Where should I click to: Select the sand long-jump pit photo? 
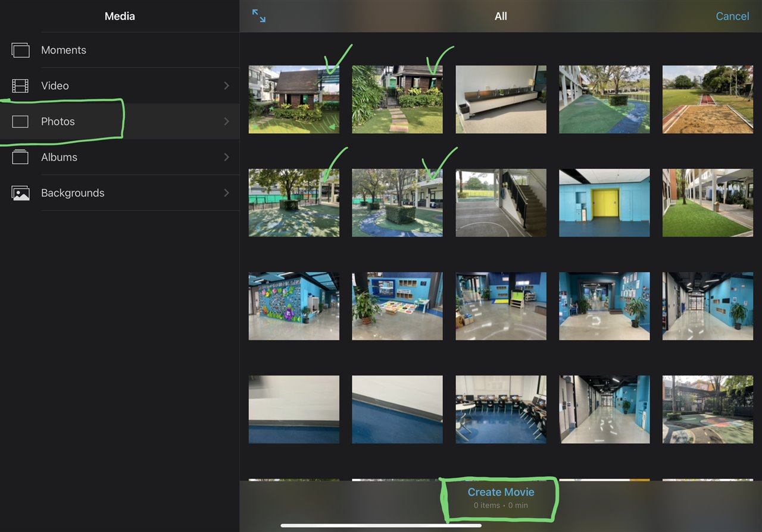click(708, 99)
